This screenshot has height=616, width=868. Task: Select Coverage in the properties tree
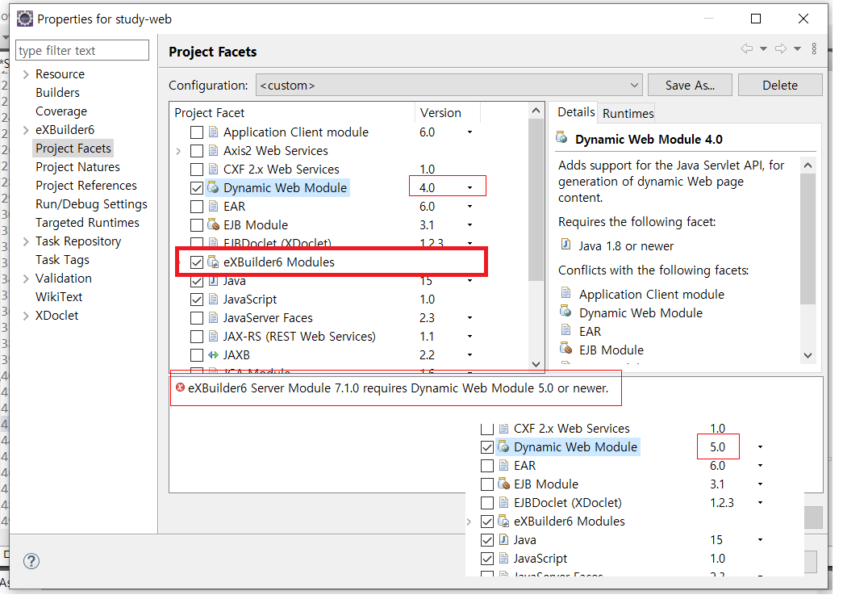pos(61,111)
